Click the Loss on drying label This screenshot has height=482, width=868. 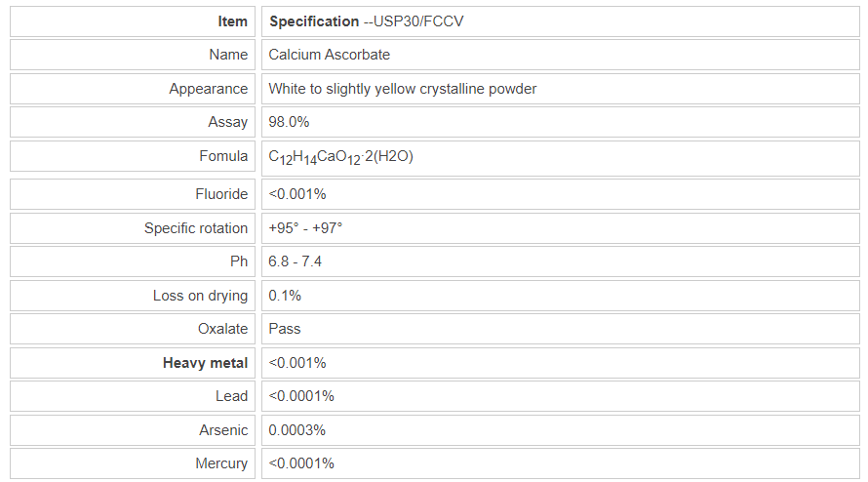click(200, 296)
